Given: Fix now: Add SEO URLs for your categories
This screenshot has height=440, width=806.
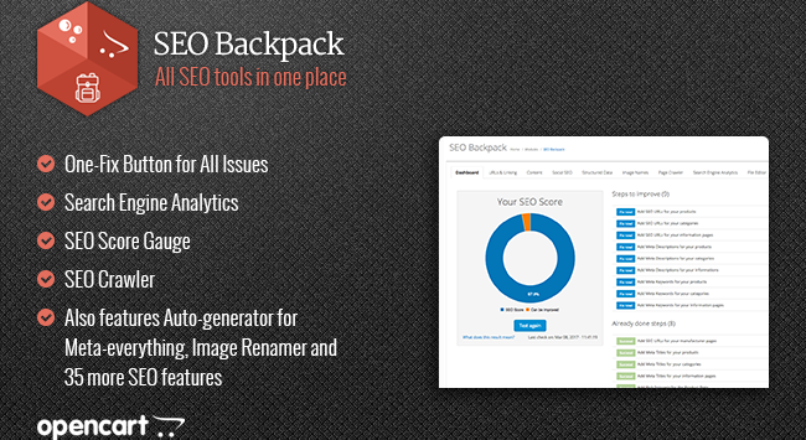Looking at the screenshot, I should point(626,224).
